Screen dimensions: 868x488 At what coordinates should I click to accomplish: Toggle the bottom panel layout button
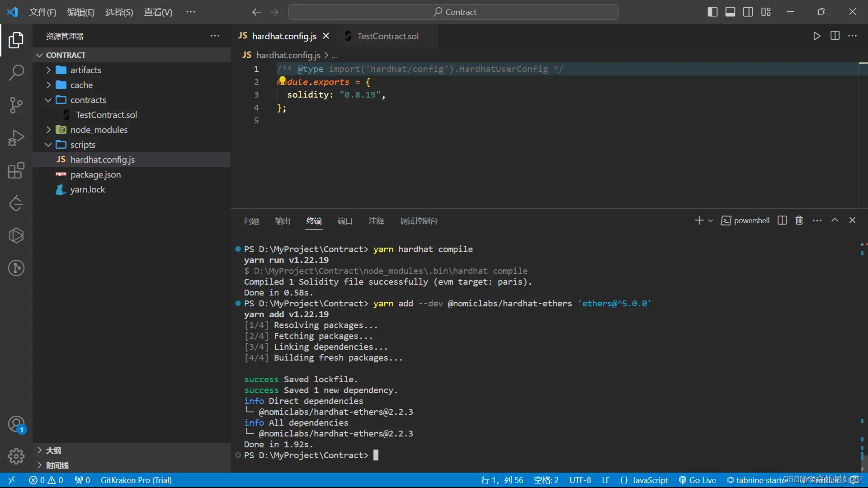tap(730, 12)
